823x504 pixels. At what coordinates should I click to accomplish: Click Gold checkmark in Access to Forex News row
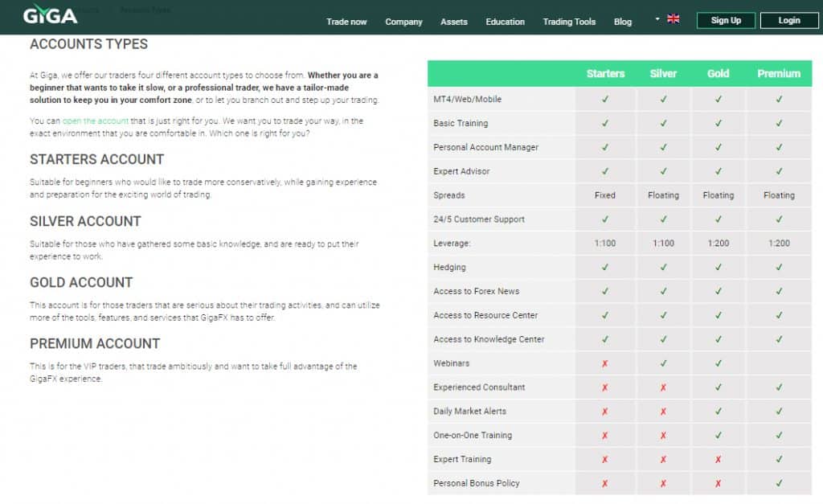pos(718,291)
